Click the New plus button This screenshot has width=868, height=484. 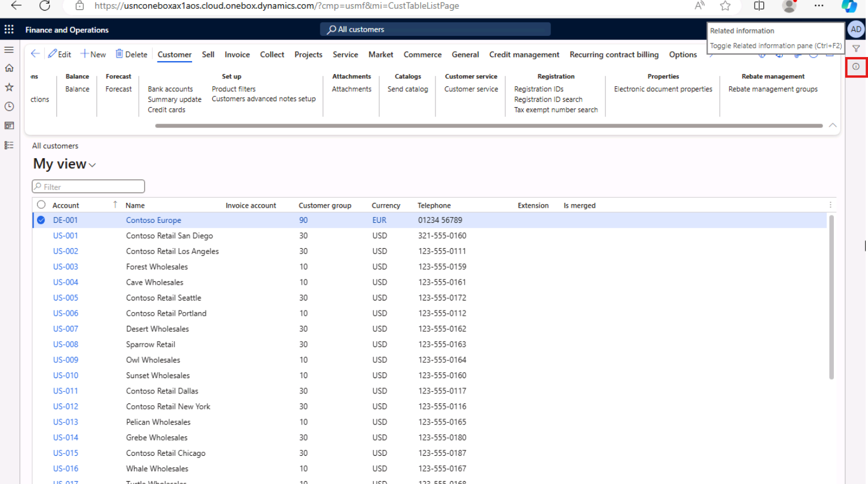93,54
